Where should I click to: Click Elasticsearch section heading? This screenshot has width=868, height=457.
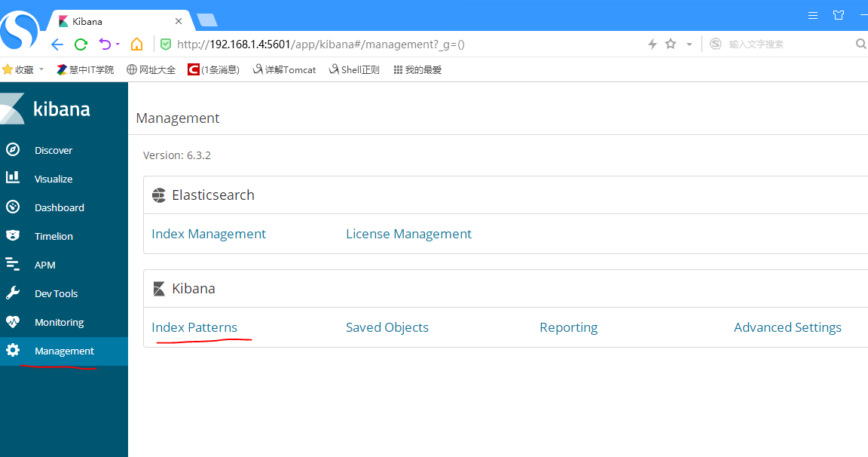coord(213,195)
